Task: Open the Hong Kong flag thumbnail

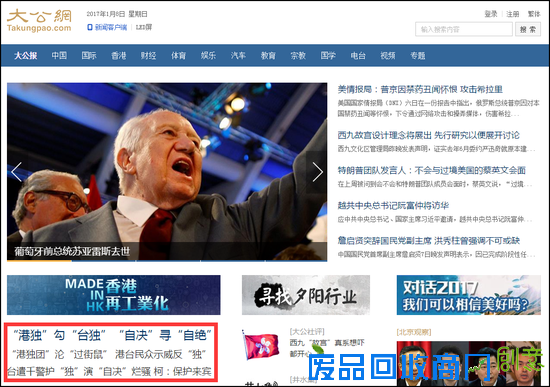Action: (x=261, y=346)
